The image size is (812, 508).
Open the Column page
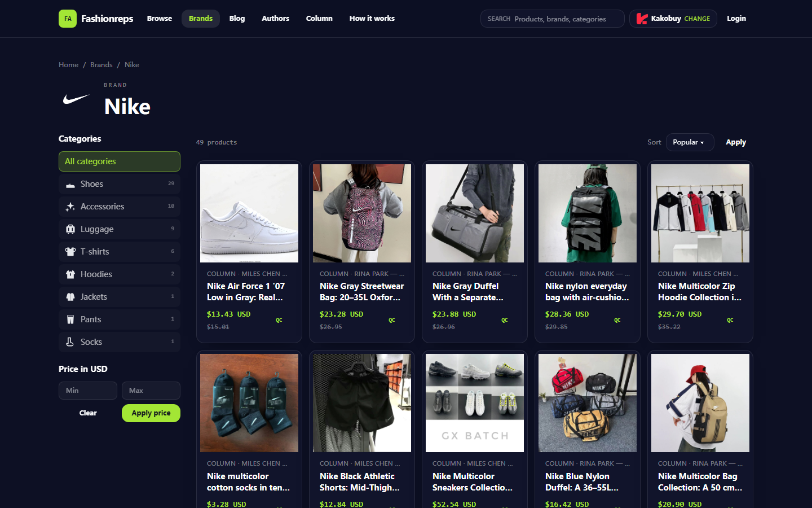pyautogui.click(x=319, y=19)
